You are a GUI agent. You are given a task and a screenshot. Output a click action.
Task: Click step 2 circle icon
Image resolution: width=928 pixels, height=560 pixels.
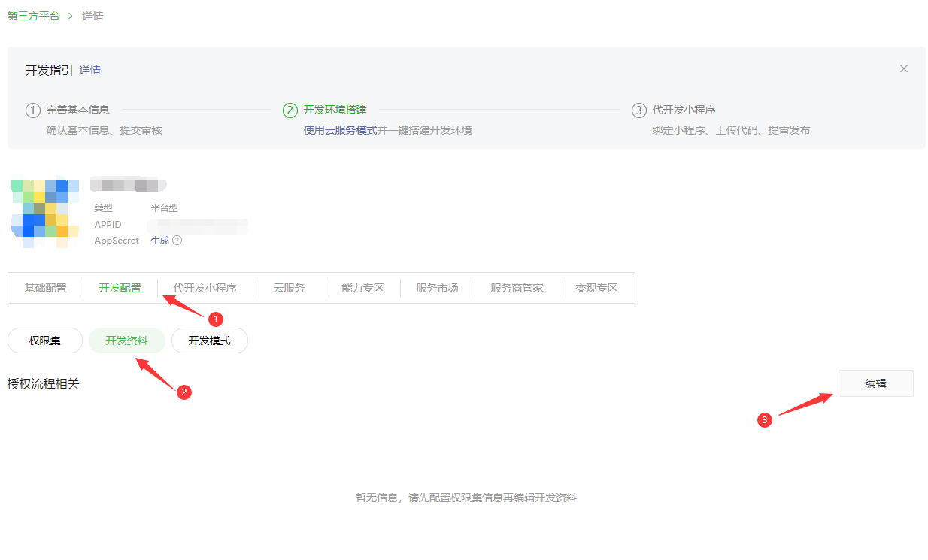click(290, 110)
